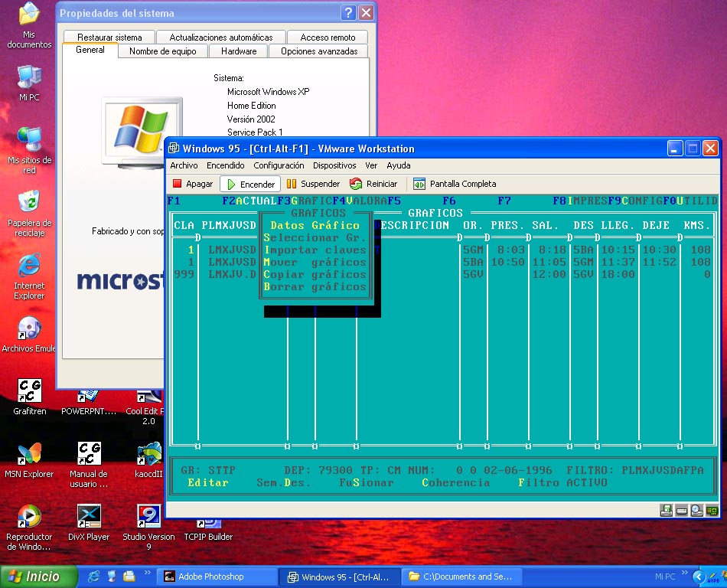
Task: Click the hard disk icon in VMware status bar
Action: tap(682, 511)
